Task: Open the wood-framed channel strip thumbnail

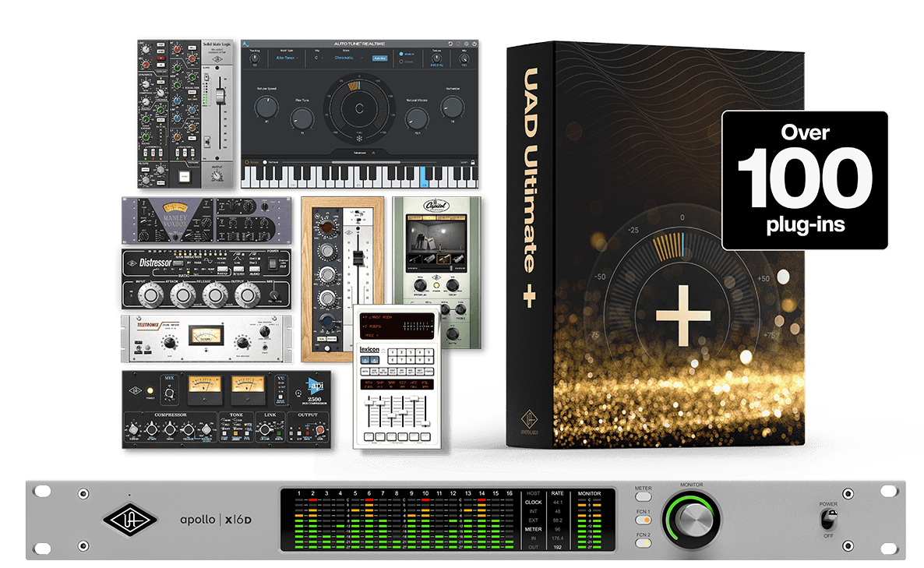Action: pyautogui.click(x=342, y=279)
